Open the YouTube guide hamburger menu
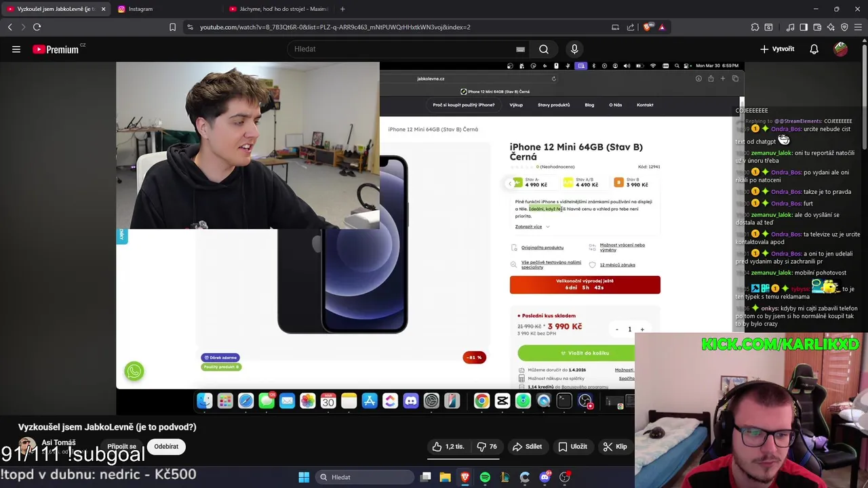868x488 pixels. pyautogui.click(x=16, y=49)
